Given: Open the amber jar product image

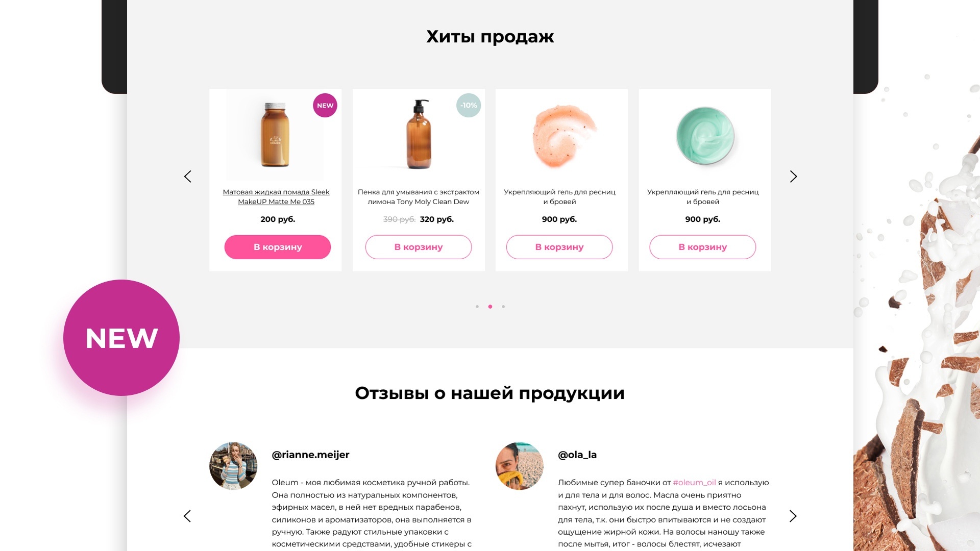Looking at the screenshot, I should point(275,135).
